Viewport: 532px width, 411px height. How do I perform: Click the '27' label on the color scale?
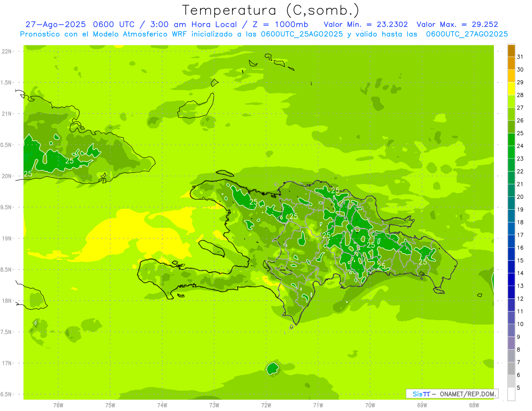[520, 108]
